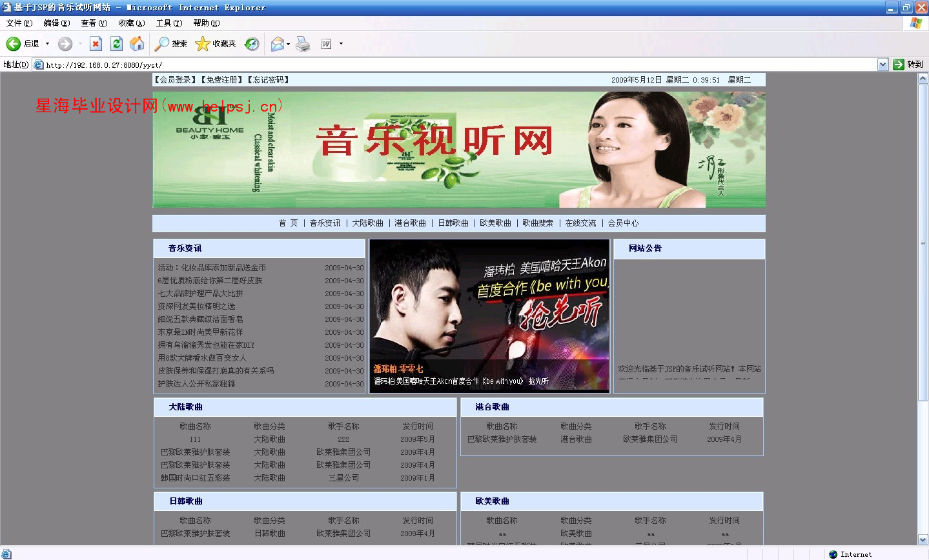Click the page icon in address bar
929x560 pixels.
(38, 65)
